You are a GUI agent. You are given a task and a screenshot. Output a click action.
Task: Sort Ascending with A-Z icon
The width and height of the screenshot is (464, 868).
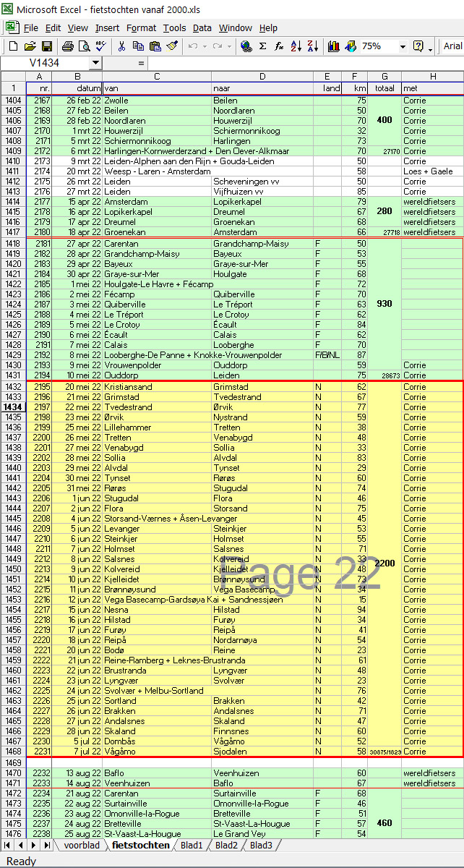pos(296,46)
